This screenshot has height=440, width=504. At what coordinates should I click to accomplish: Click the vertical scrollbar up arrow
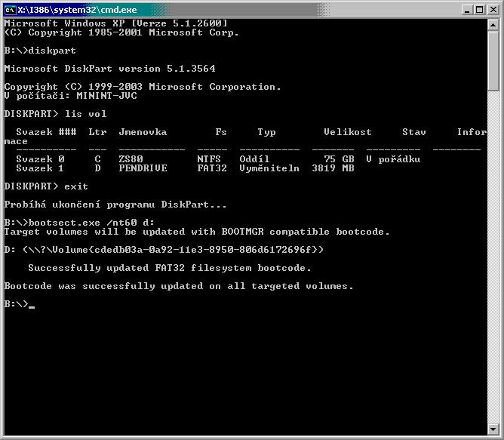493,24
